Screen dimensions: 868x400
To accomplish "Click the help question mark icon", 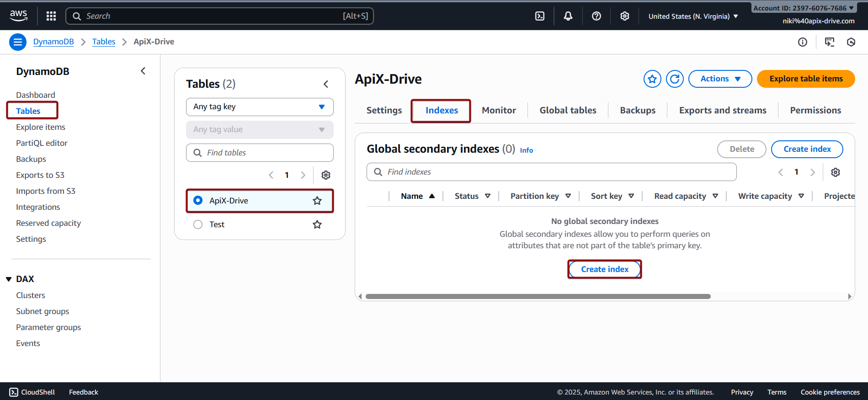I will [596, 16].
